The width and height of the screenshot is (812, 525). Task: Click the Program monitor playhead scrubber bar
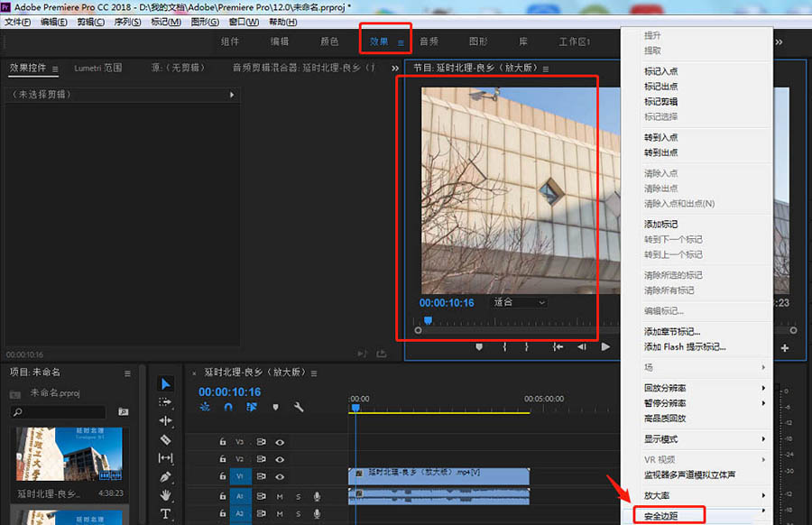click(x=505, y=320)
